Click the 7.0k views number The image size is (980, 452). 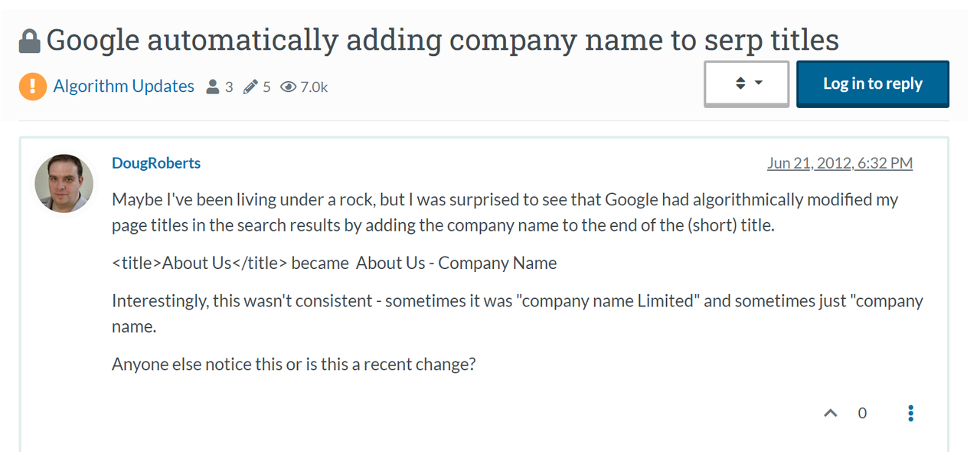[x=314, y=87]
